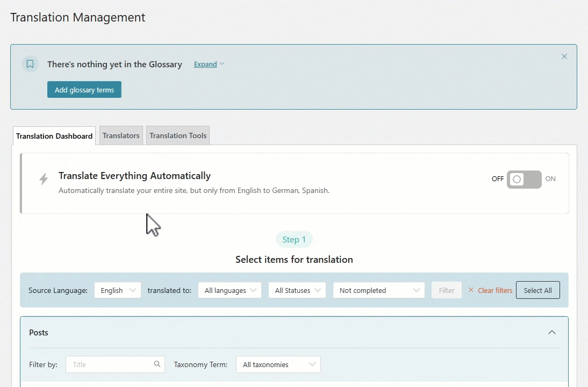The height and width of the screenshot is (387, 588).
Task: Open the All languages dropdown
Action: click(230, 290)
